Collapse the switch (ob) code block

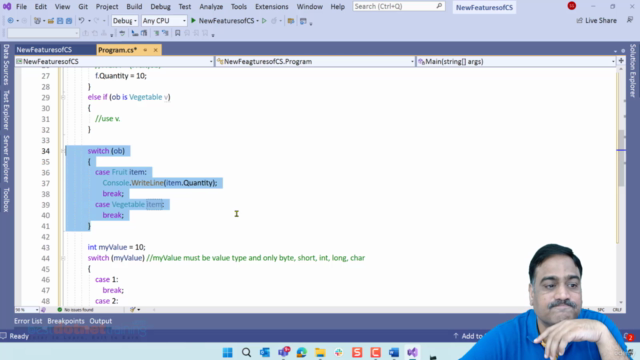(x=63, y=151)
